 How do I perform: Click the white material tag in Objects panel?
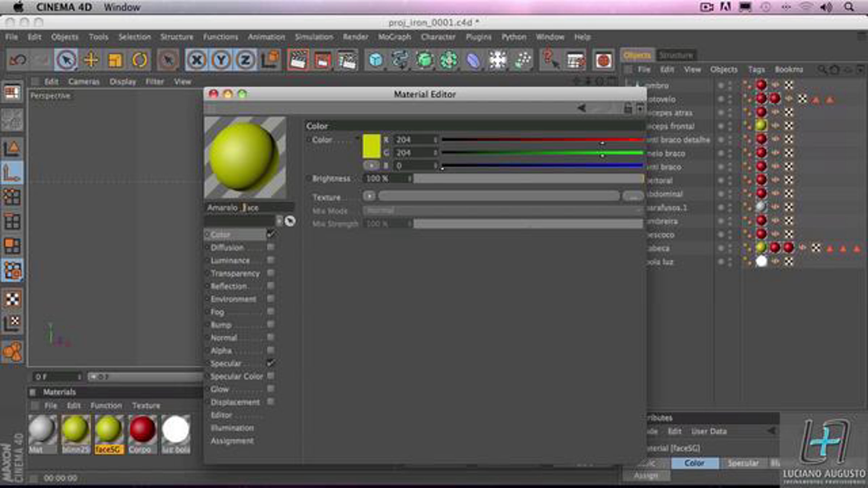click(x=761, y=261)
